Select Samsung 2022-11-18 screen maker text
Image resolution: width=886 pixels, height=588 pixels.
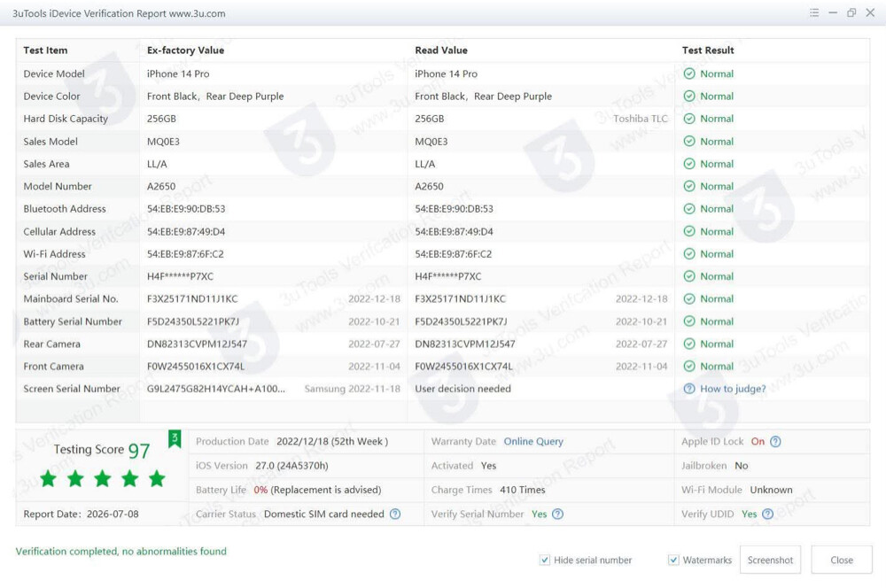(352, 389)
